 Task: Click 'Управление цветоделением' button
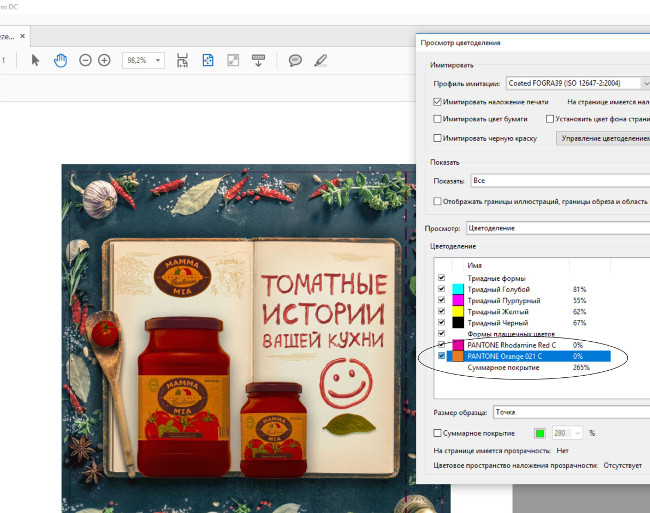tap(603, 138)
